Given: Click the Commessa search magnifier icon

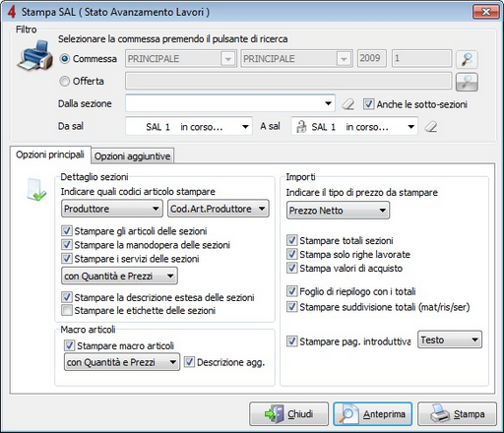Looking at the screenshot, I should [x=467, y=59].
